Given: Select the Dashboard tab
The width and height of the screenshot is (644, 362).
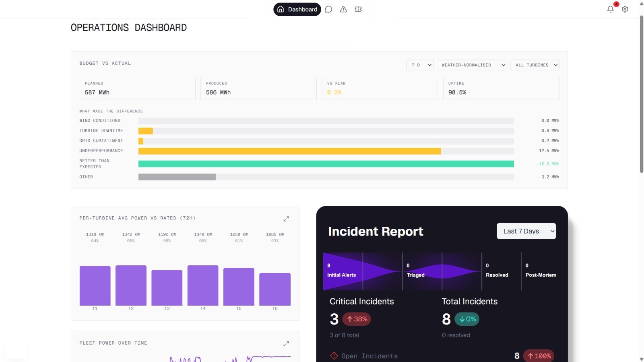Looking at the screenshot, I should click(297, 9).
